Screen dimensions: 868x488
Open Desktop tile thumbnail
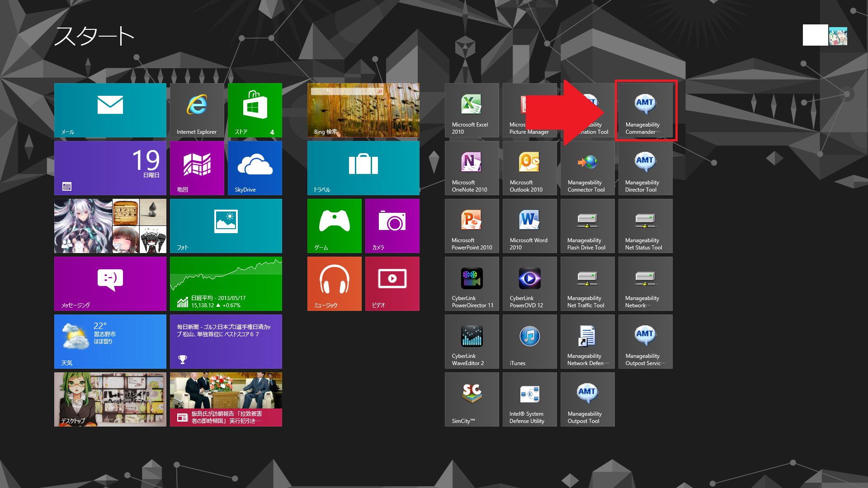[110, 399]
